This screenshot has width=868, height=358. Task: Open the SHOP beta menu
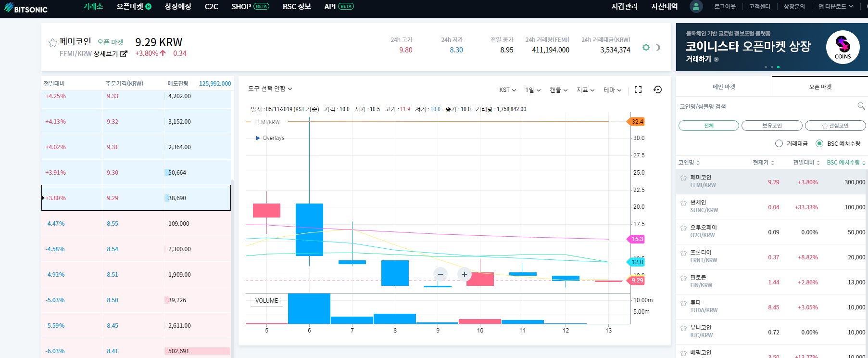coord(250,6)
